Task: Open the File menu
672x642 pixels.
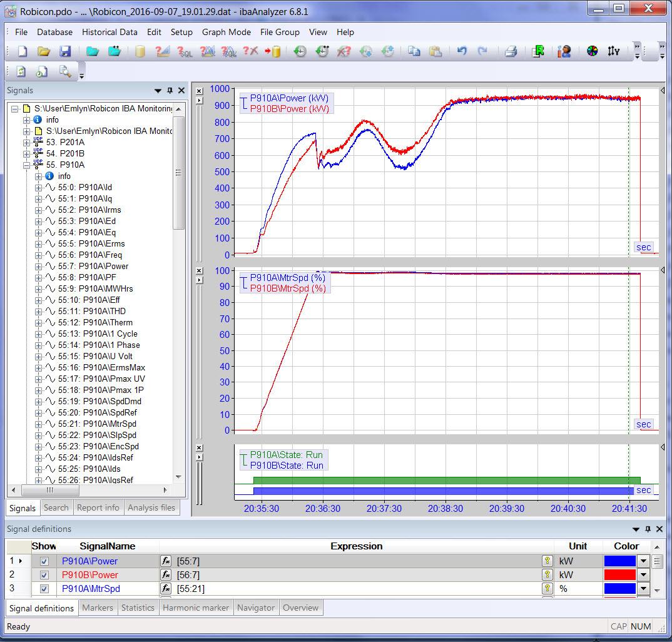Action: [21, 32]
